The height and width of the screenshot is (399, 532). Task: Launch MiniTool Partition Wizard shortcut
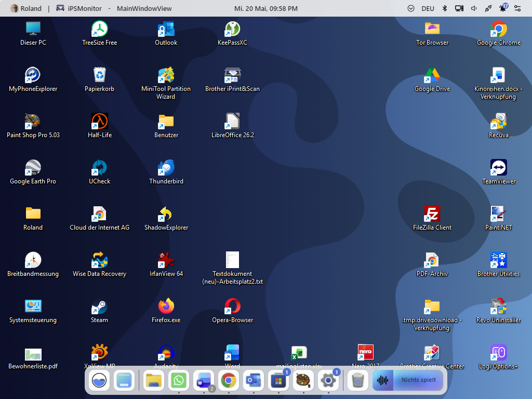(x=166, y=83)
